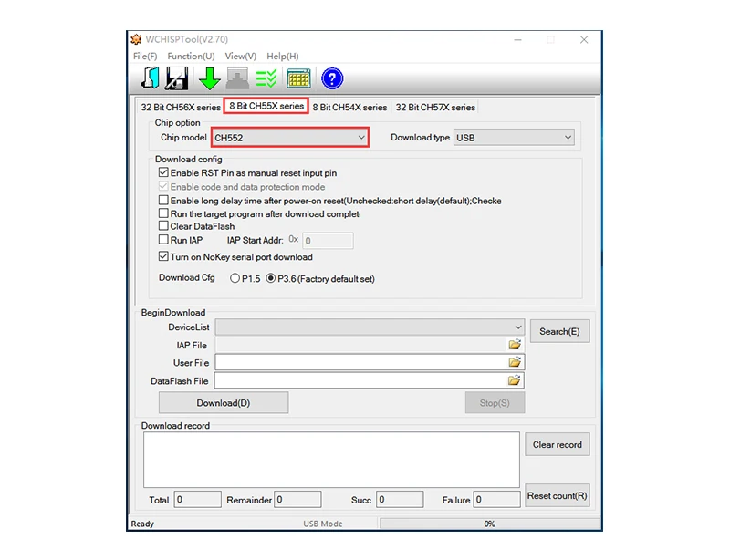Open the Help(H) menu
This screenshot has height=560, width=730.
coord(283,57)
